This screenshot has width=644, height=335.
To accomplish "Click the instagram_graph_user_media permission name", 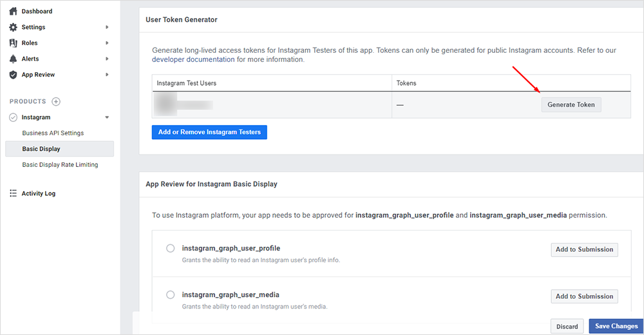I will pos(231,294).
